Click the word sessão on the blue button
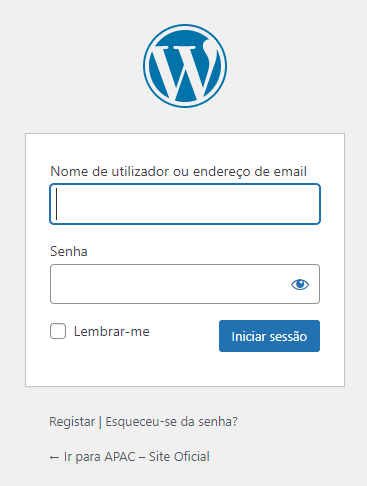The height and width of the screenshot is (486, 367). coord(288,336)
